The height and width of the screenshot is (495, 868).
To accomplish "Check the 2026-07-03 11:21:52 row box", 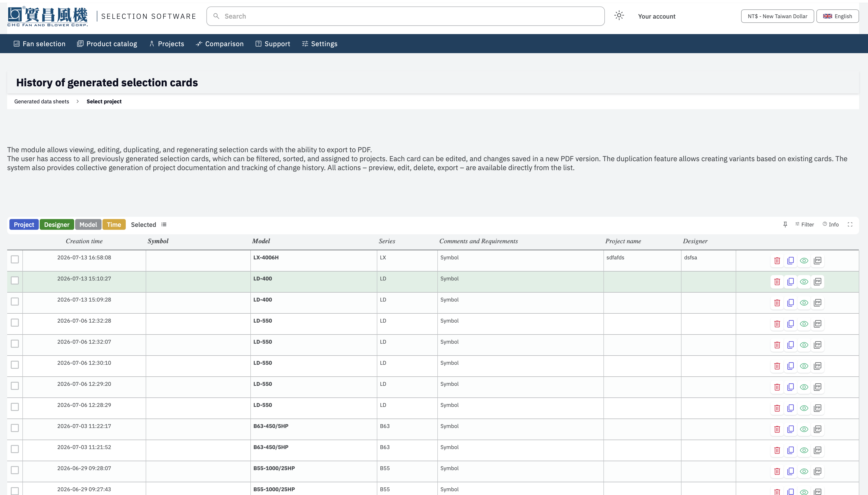I will pos(15,449).
